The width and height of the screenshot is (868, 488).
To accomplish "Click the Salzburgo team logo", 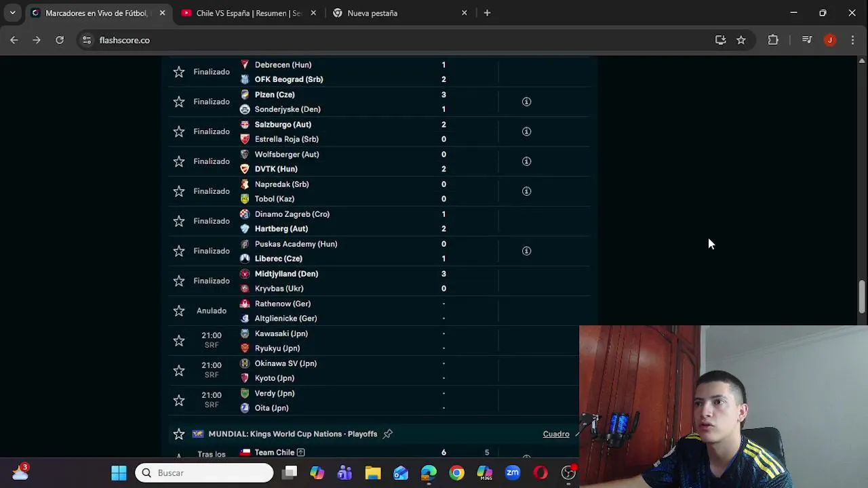I will (x=245, y=125).
